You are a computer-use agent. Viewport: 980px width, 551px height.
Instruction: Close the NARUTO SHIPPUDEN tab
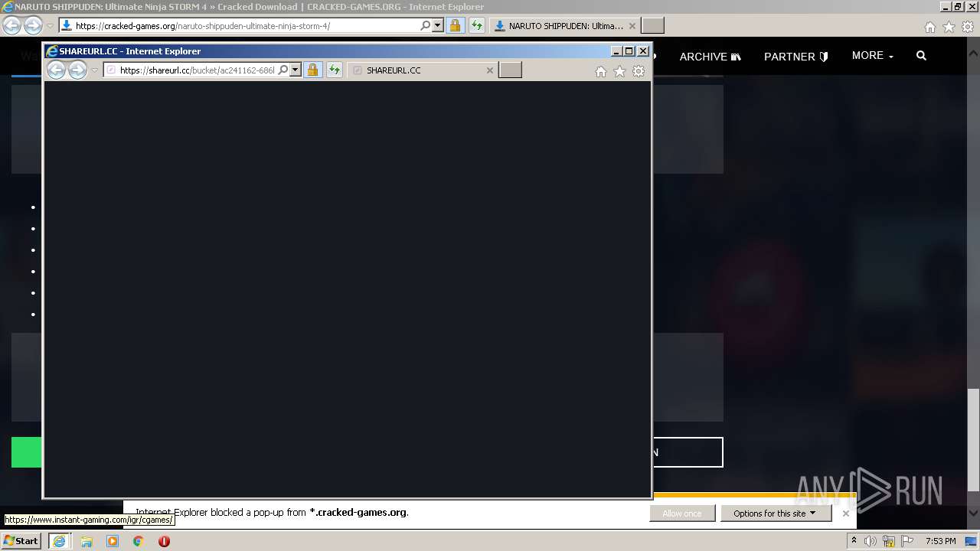(632, 25)
